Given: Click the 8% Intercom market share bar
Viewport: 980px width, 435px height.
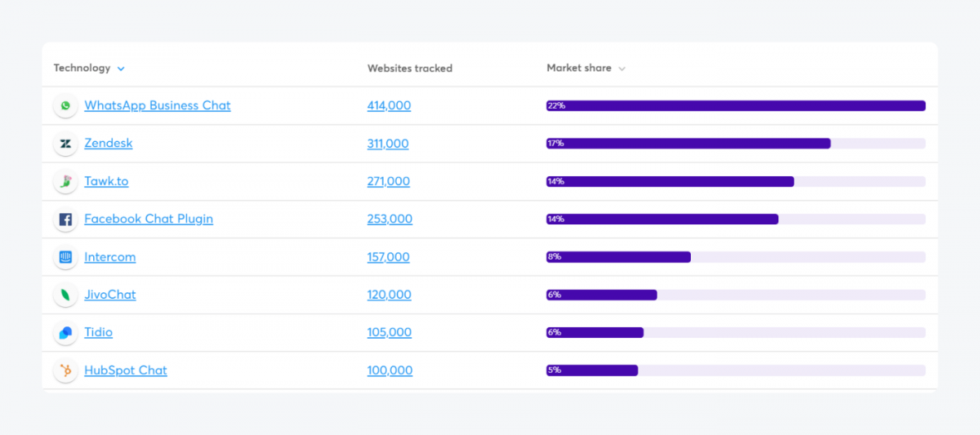Looking at the screenshot, I should point(618,257).
